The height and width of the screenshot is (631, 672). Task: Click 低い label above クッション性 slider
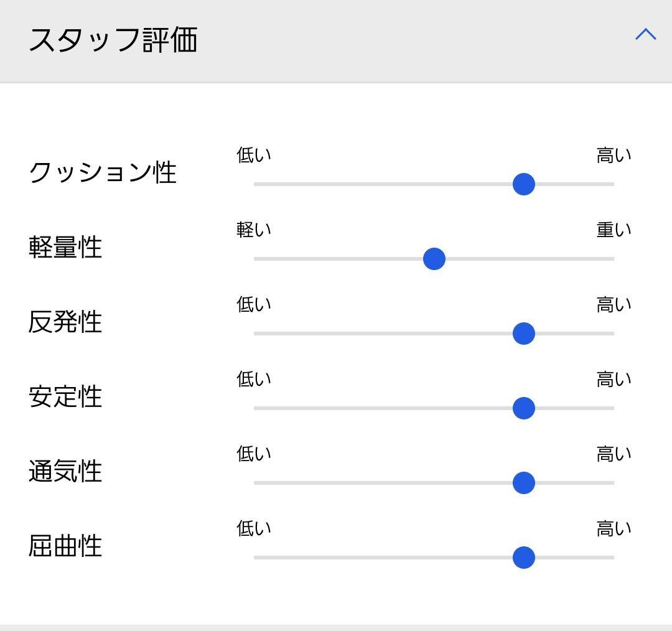[x=254, y=155]
